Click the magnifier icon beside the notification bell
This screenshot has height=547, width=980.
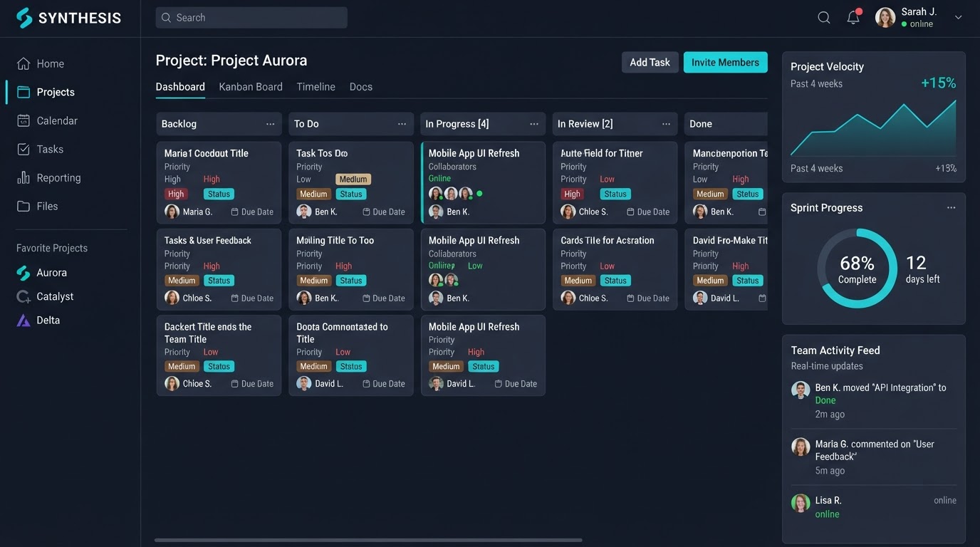pos(824,18)
